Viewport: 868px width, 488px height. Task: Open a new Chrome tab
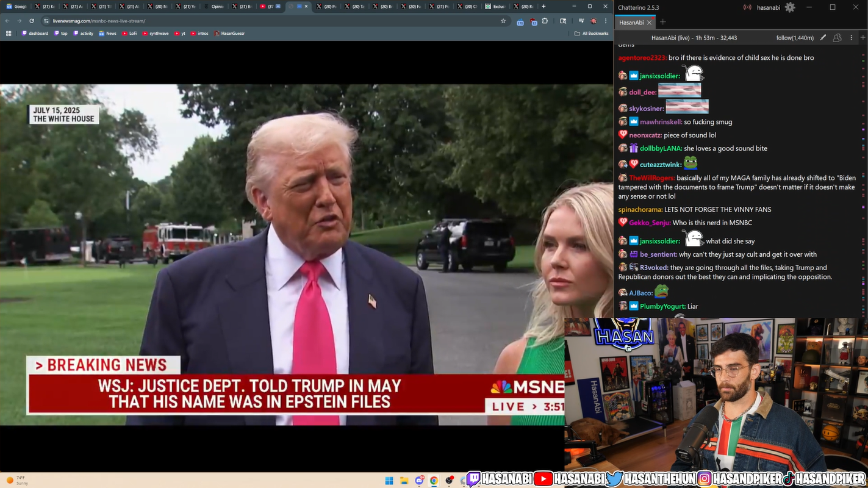(x=543, y=6)
